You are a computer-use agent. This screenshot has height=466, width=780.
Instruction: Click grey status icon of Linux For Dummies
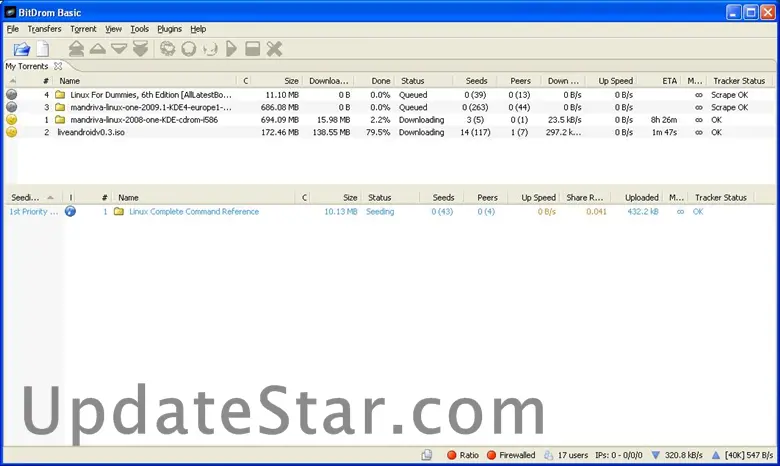[11, 94]
